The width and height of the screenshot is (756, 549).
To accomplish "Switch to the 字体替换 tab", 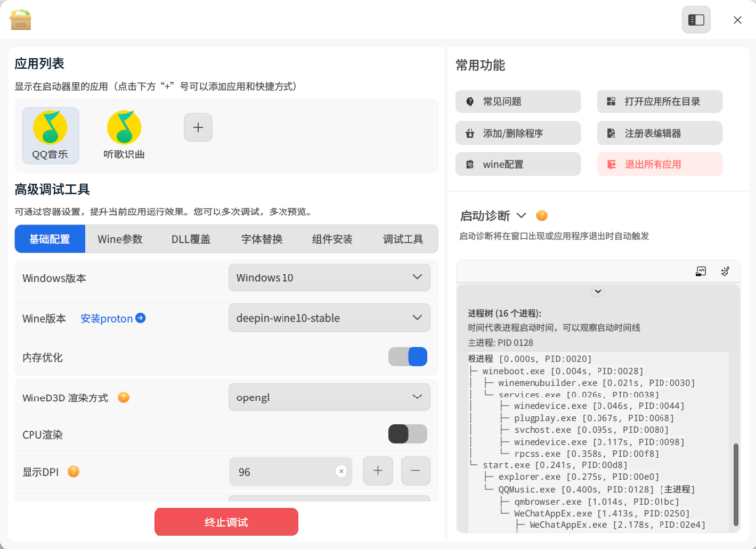I will tap(262, 239).
